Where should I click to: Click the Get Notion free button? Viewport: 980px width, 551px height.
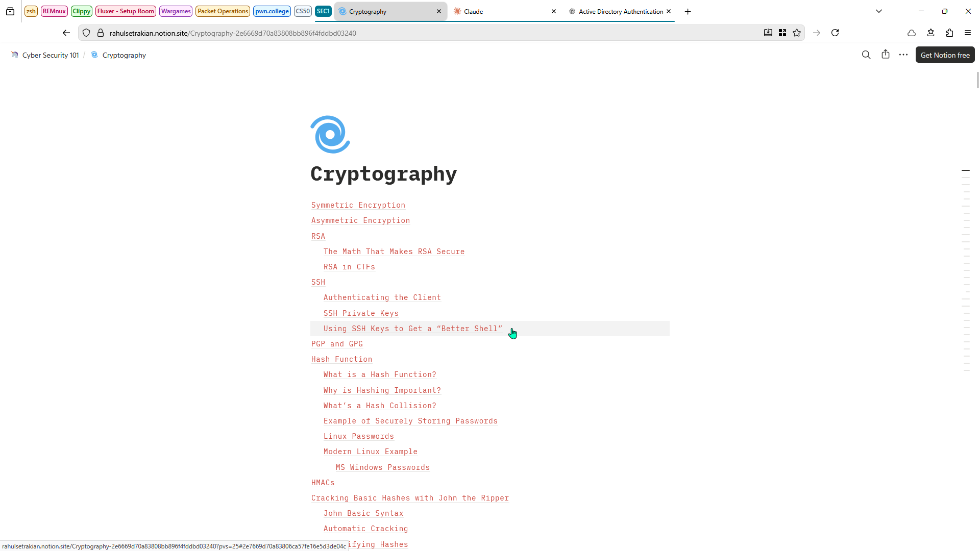point(945,55)
